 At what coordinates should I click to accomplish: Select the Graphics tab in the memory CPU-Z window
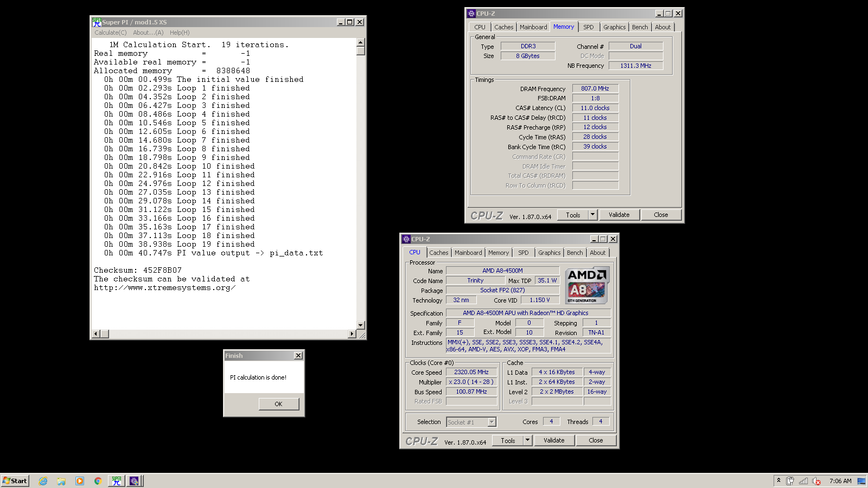(615, 27)
